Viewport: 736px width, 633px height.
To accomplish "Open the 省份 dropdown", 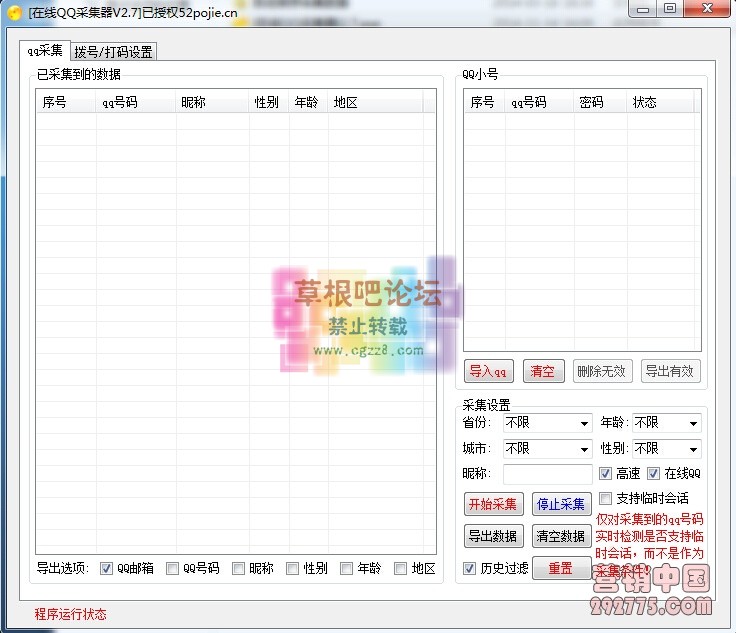I will [x=547, y=423].
